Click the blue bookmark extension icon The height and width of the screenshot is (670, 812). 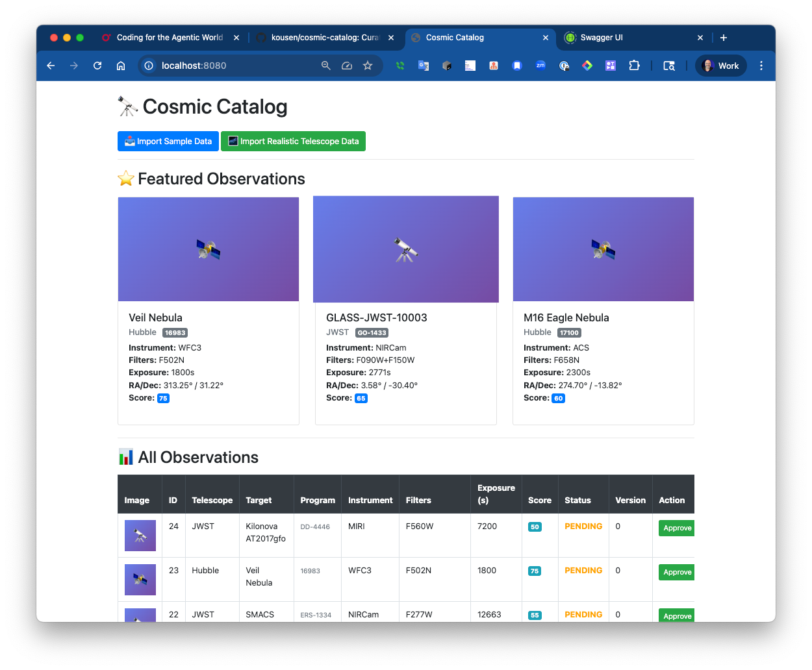[517, 66]
